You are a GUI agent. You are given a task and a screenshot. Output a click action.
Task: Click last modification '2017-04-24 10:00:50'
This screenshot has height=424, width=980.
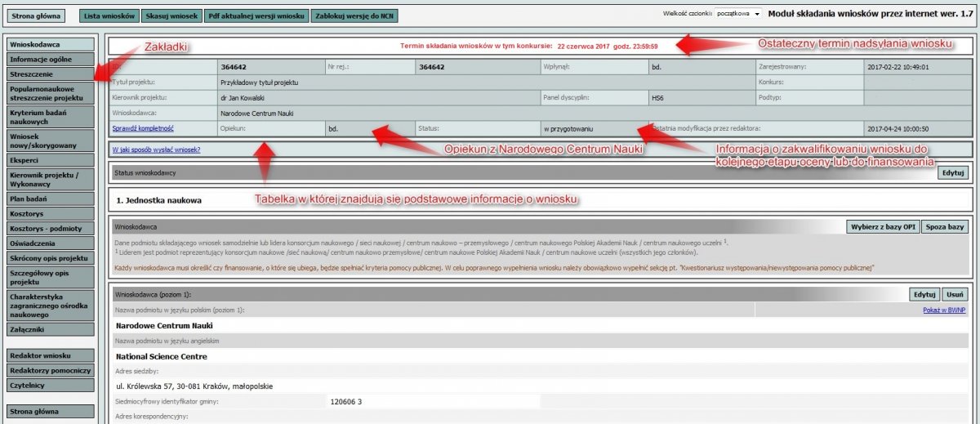click(900, 128)
